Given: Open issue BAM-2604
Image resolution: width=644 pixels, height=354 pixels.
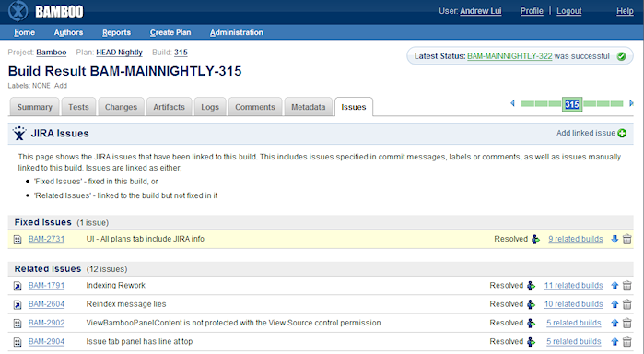Looking at the screenshot, I should pyautogui.click(x=46, y=304).
